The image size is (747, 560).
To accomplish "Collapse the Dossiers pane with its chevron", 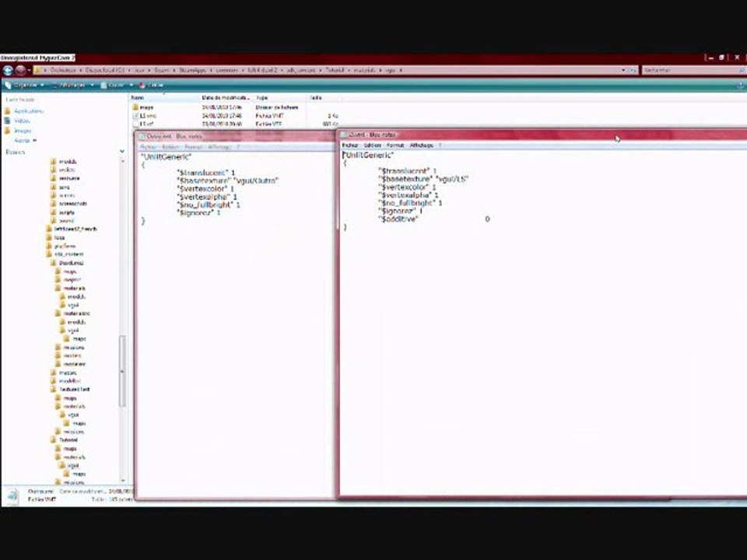I will tap(122, 152).
